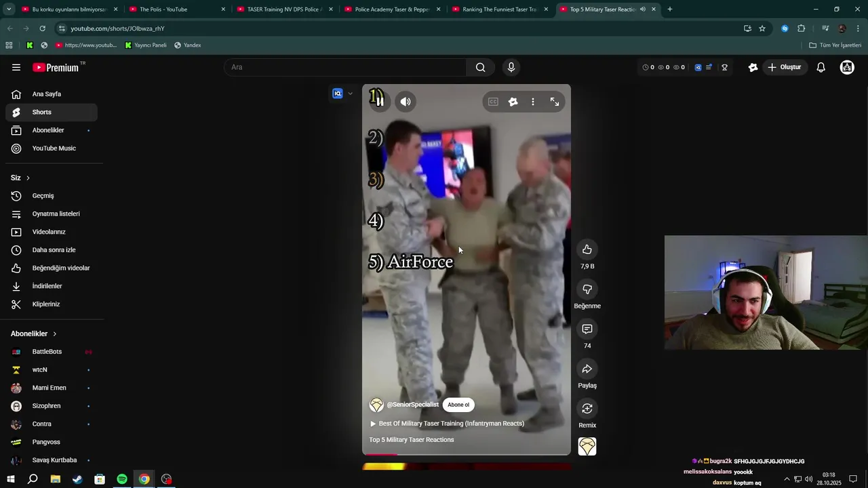Screen dimensions: 868x488
Task: Open the notifications bell
Action: (821, 67)
